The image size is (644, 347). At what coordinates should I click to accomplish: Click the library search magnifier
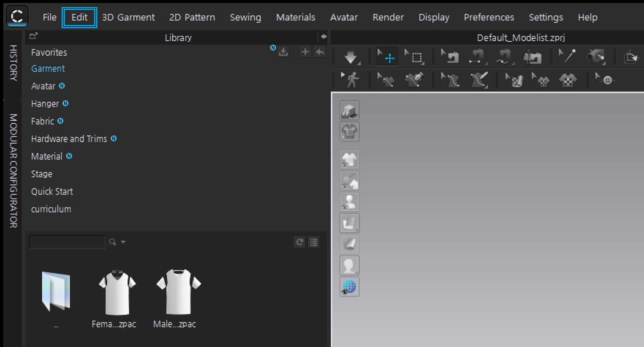112,242
